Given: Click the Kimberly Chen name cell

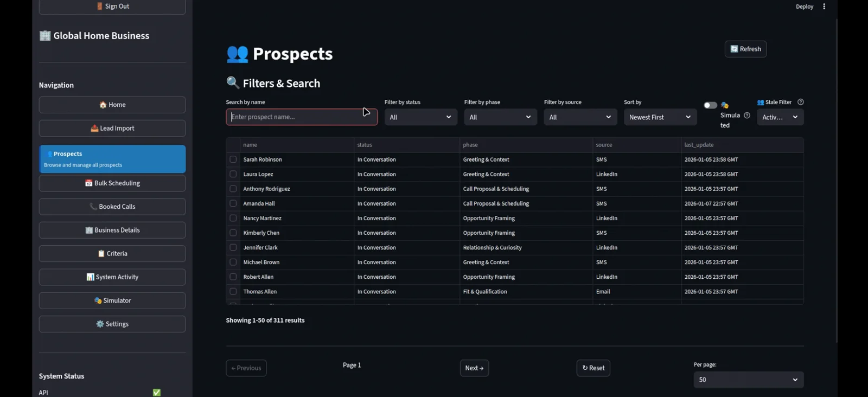Looking at the screenshot, I should 297,233.
